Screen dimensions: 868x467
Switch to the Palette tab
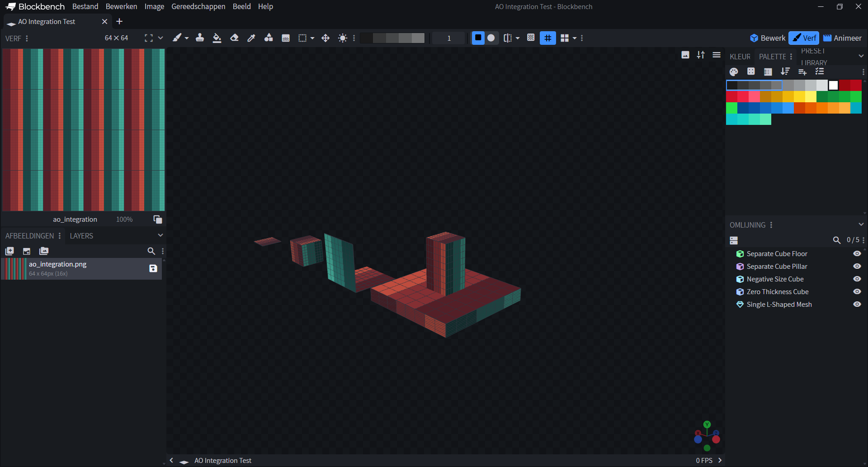point(772,57)
